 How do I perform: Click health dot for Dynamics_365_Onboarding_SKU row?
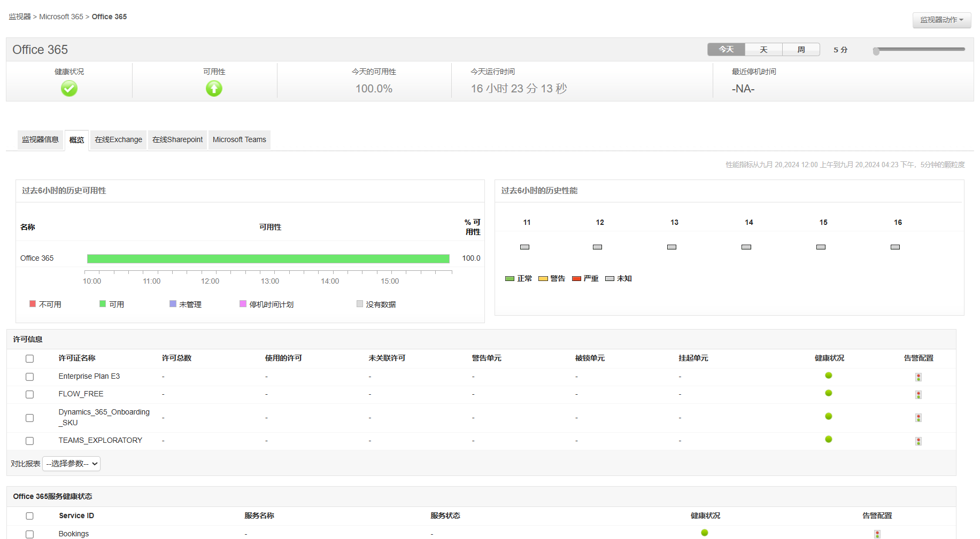[829, 416]
